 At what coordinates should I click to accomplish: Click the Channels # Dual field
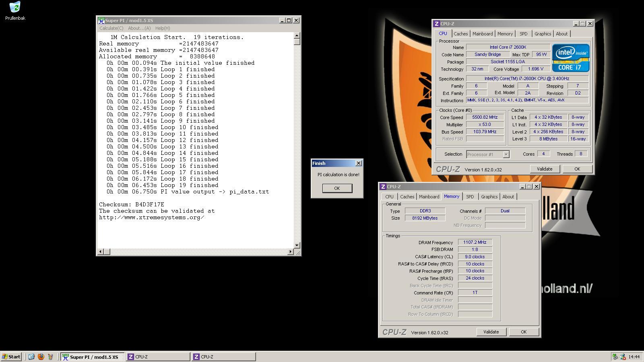click(x=505, y=211)
